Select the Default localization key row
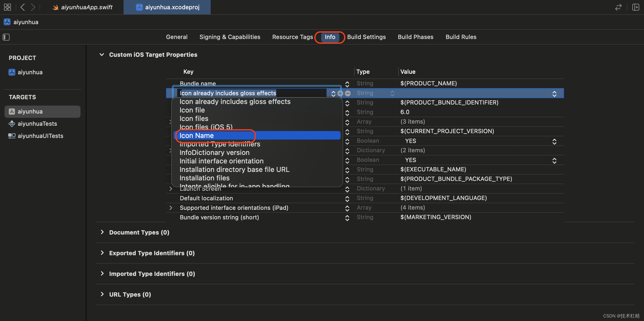The image size is (644, 321). coord(206,198)
